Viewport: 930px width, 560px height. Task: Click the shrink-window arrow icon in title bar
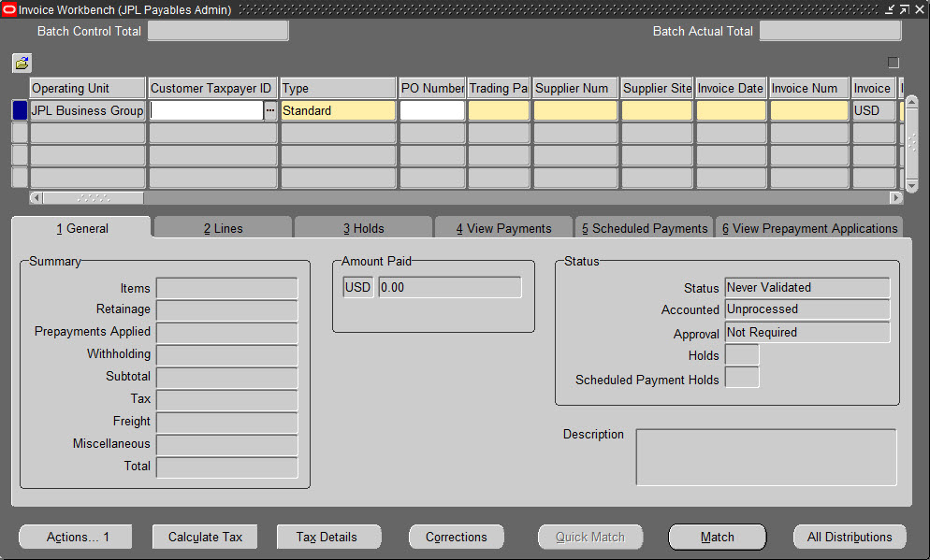point(890,9)
